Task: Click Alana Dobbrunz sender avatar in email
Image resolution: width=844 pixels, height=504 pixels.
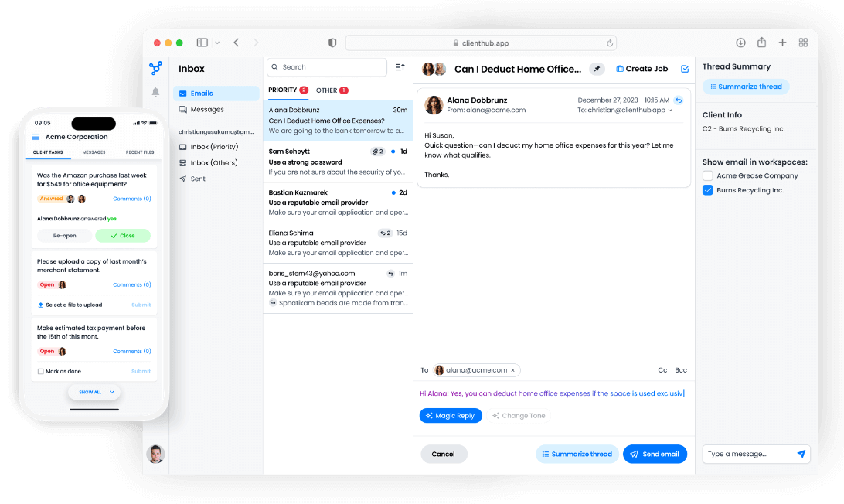Action: tap(434, 105)
